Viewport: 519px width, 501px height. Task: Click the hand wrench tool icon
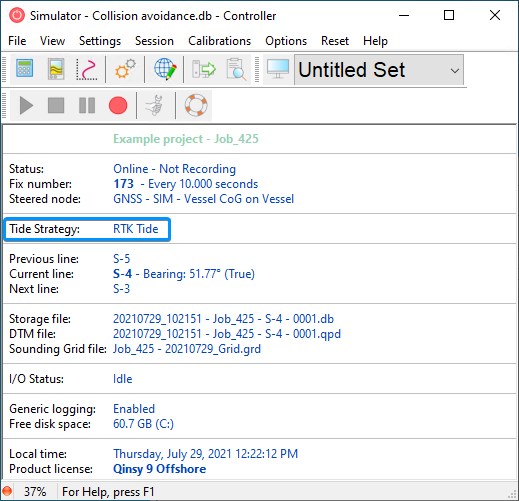[154, 105]
